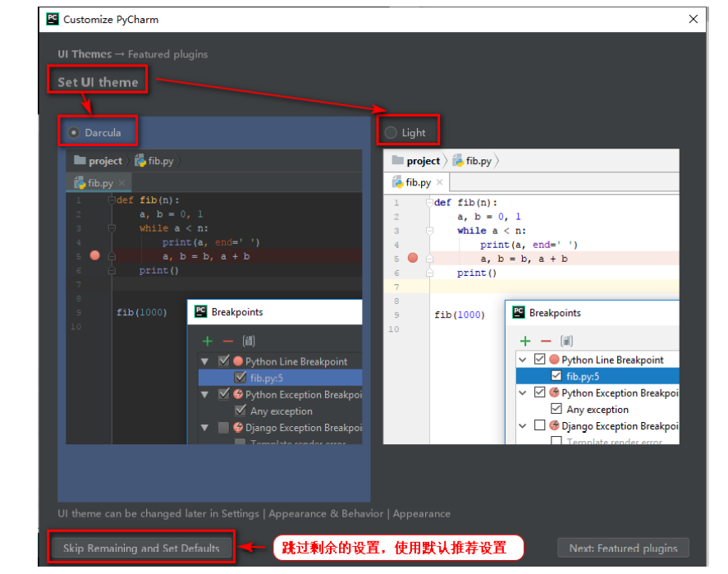Click 'fib(1000)' code line in Darcula preview
Viewport: 728px width, 574px height.
(142, 312)
